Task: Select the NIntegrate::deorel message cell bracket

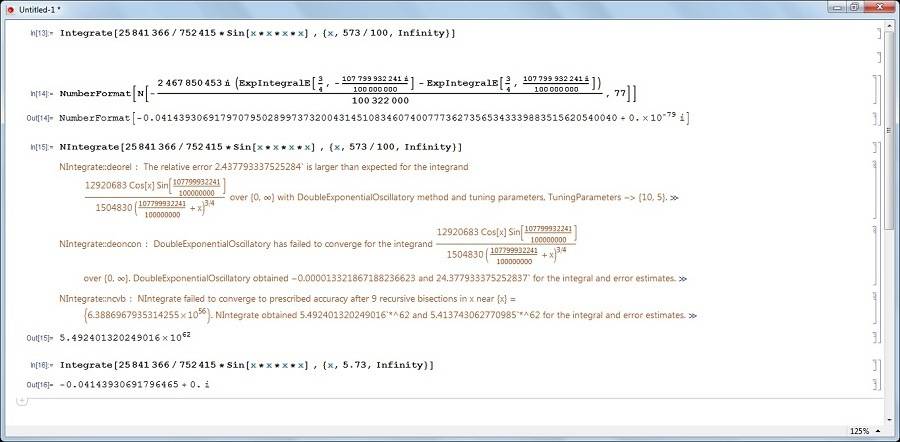Action: 874,191
